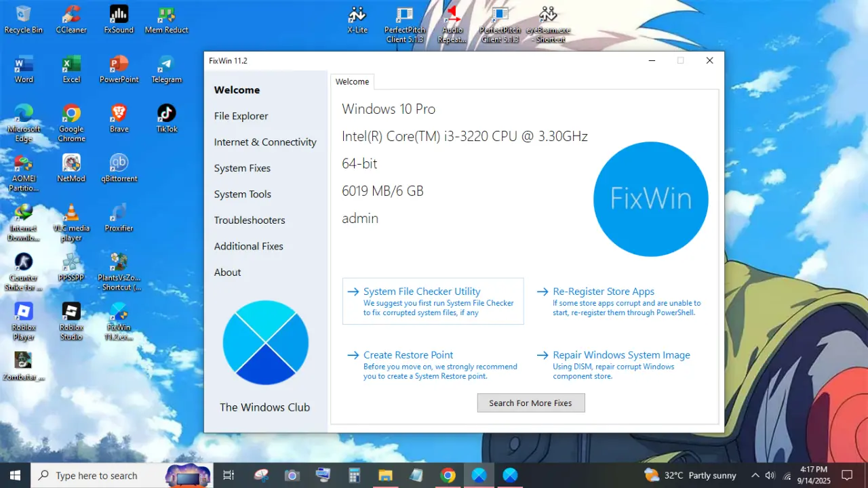Click the Windows Start button
Image resolution: width=868 pixels, height=488 pixels.
coord(15,475)
